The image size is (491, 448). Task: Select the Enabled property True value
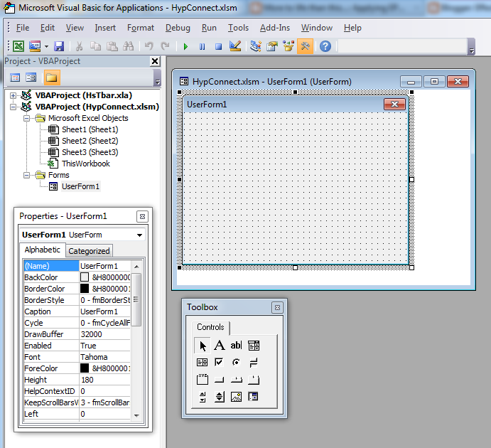(104, 346)
